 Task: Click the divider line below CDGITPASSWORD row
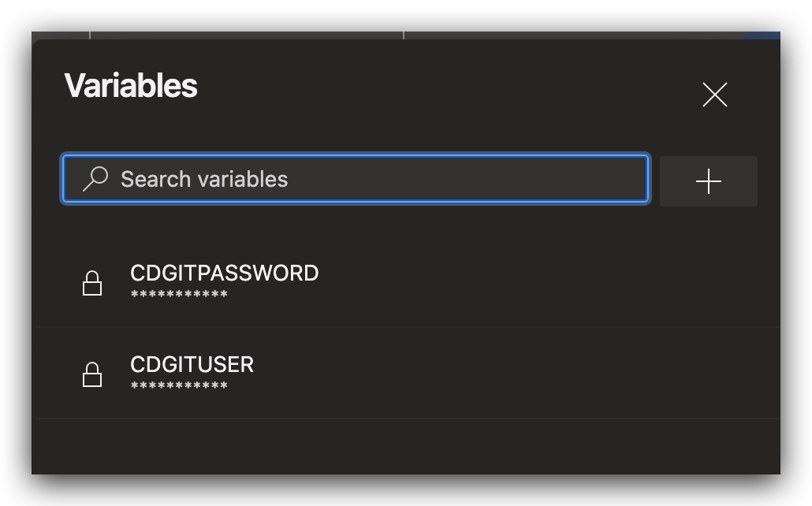click(x=407, y=327)
